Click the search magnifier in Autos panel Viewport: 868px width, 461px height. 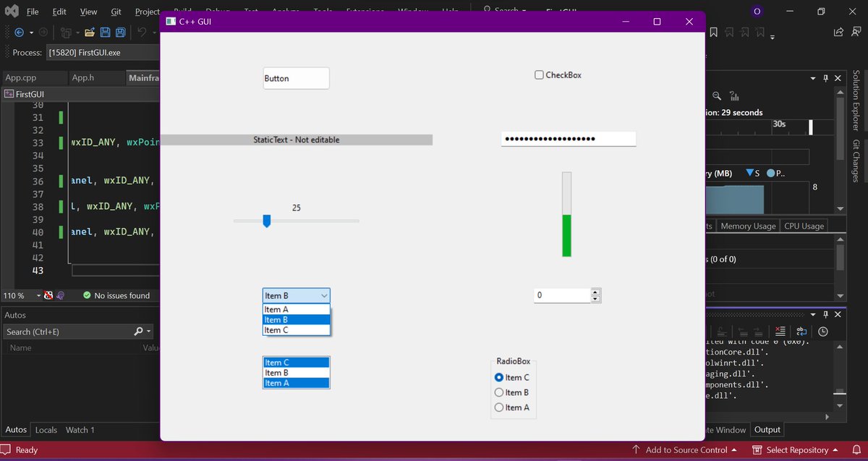[x=139, y=331]
